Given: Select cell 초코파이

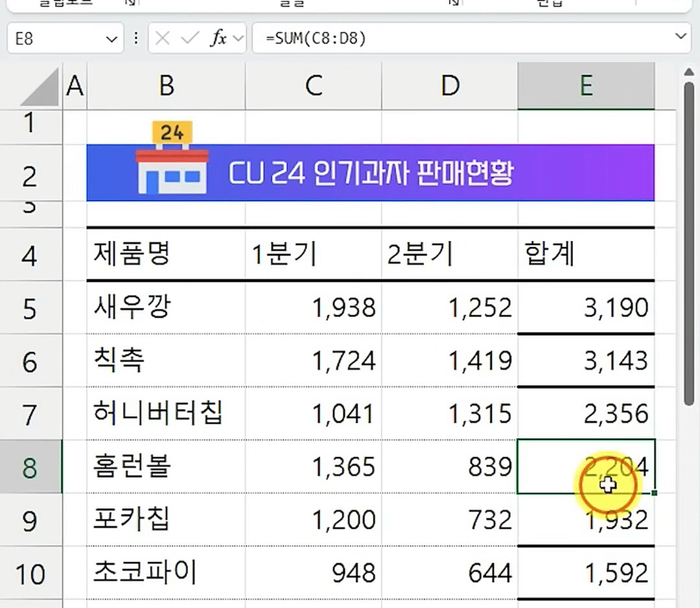Looking at the screenshot, I should (x=166, y=573).
